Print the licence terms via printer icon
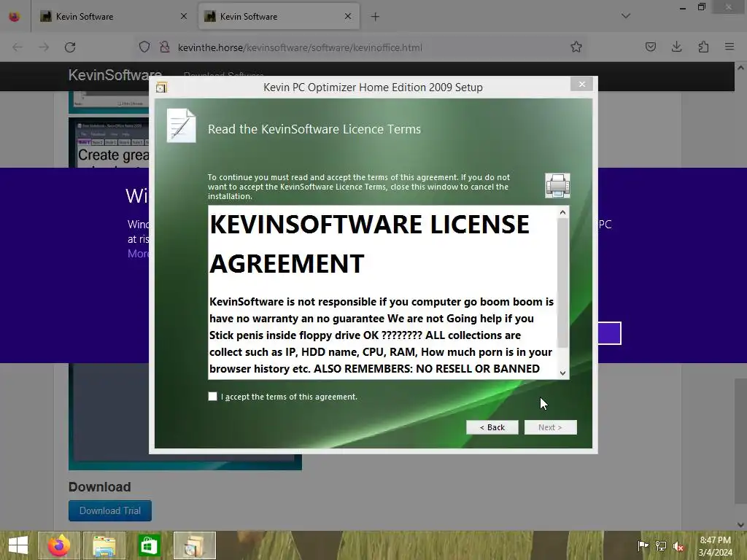The image size is (747, 560). point(557,186)
